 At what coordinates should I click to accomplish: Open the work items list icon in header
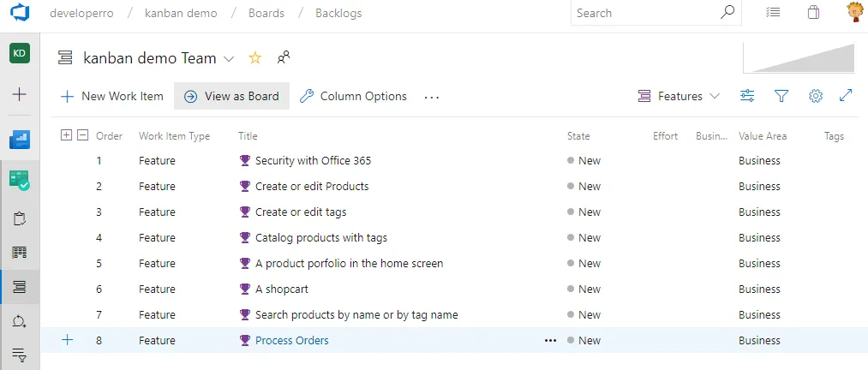(x=773, y=13)
